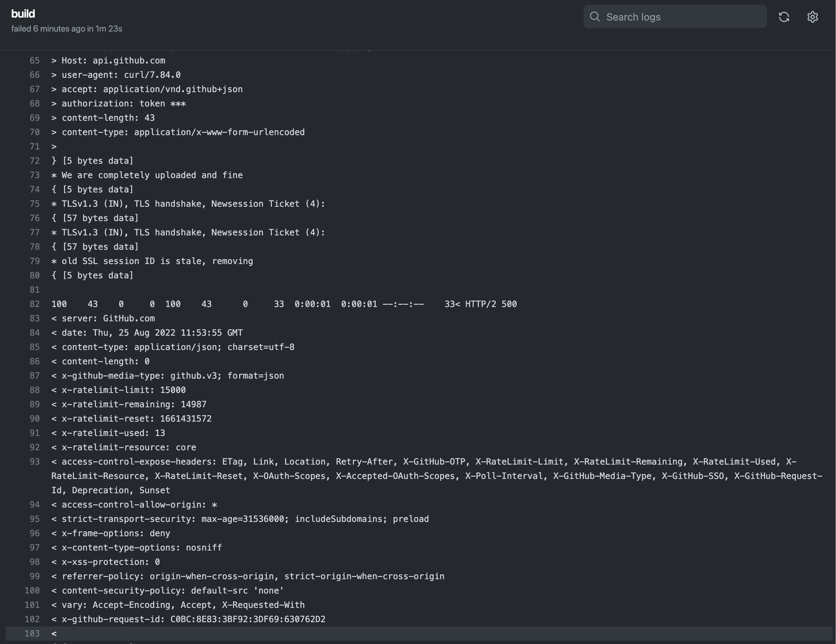Viewport: 836px width, 644px height.
Task: Click the 'server: GitHub.com' line
Action: tap(103, 318)
